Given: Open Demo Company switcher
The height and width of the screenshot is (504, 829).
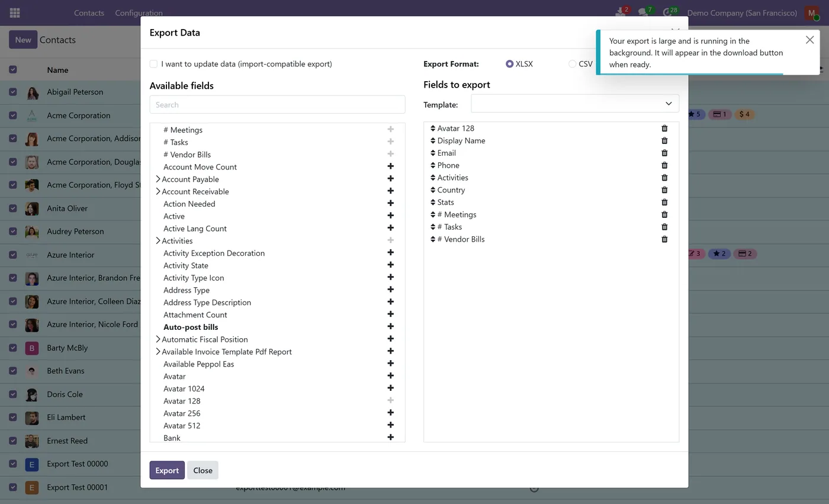Looking at the screenshot, I should (x=742, y=12).
